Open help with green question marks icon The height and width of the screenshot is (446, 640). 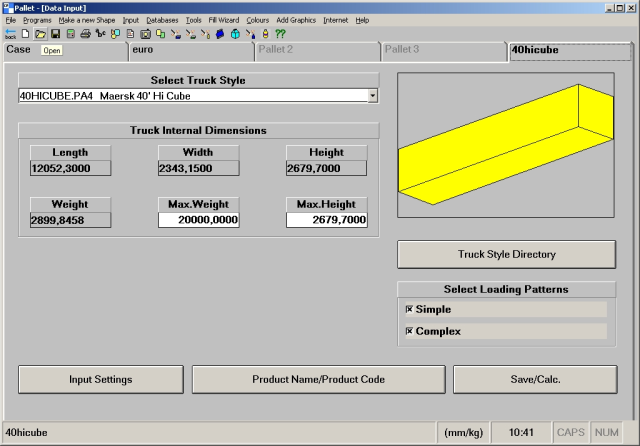click(x=280, y=34)
